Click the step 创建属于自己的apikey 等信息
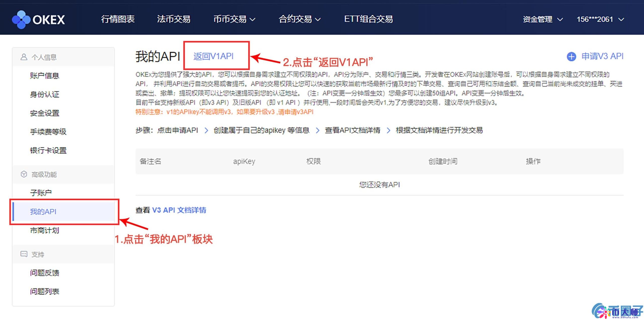 261,130
